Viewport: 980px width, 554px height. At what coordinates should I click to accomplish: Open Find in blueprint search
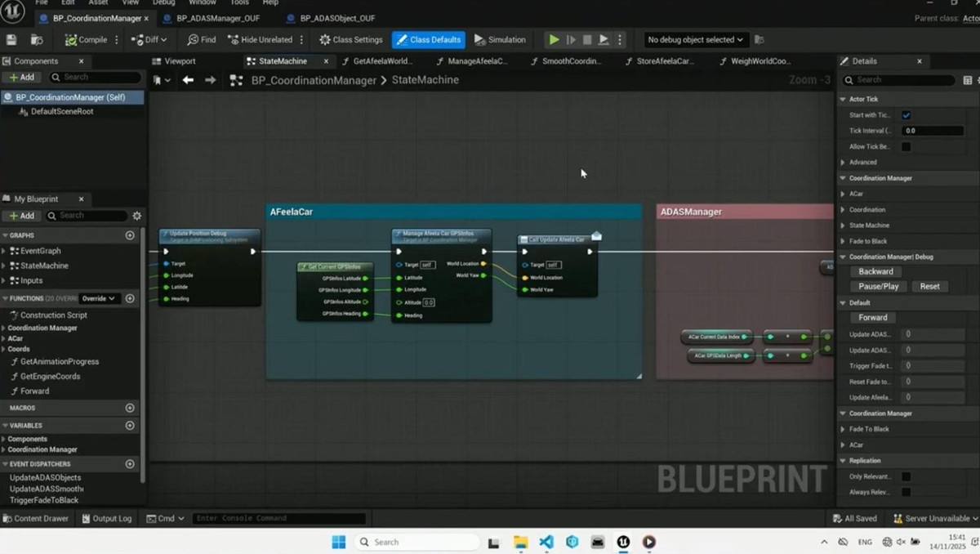point(201,39)
